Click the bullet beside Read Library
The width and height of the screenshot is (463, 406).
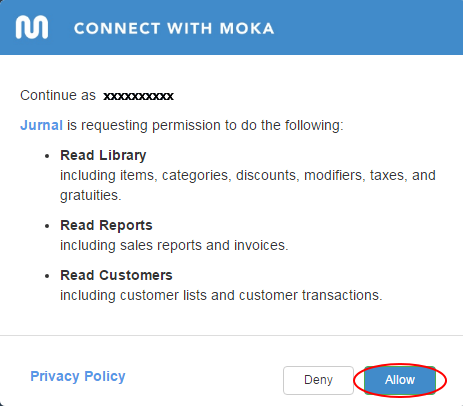(47, 156)
